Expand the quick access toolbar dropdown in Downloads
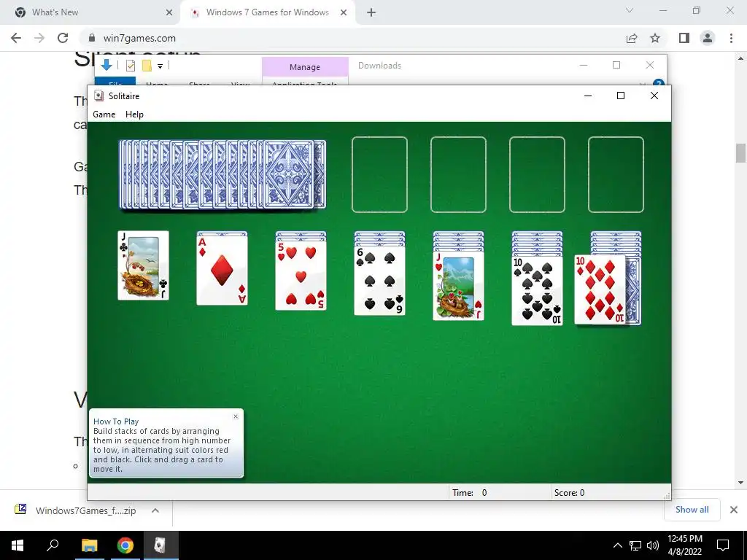Viewport: 747px width, 560px height. (x=160, y=66)
